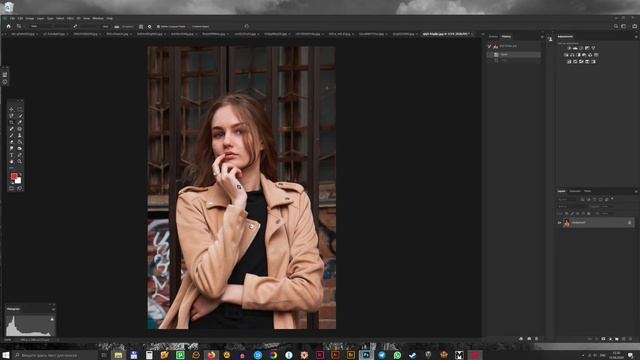Open the Window menu
640x360 pixels.
pos(98,18)
